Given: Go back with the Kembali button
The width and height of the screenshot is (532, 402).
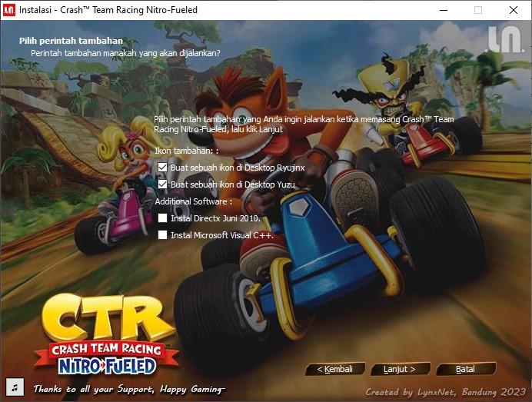Looking at the screenshot, I should coord(334,369).
